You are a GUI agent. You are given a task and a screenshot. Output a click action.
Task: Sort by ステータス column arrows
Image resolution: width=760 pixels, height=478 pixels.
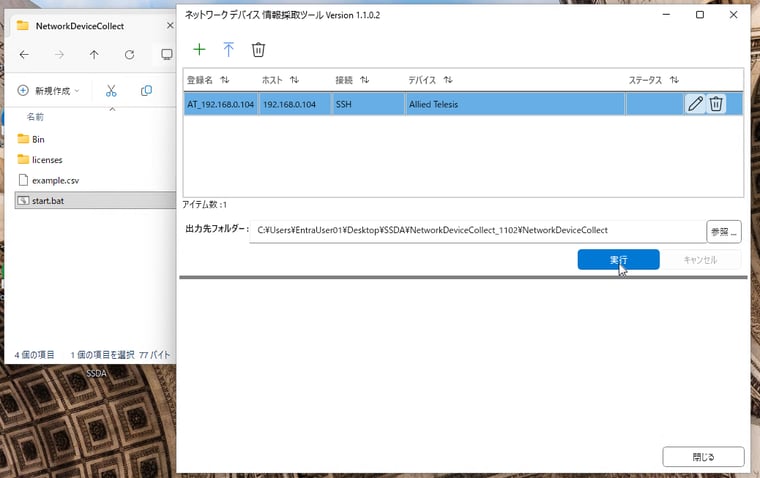click(x=674, y=80)
